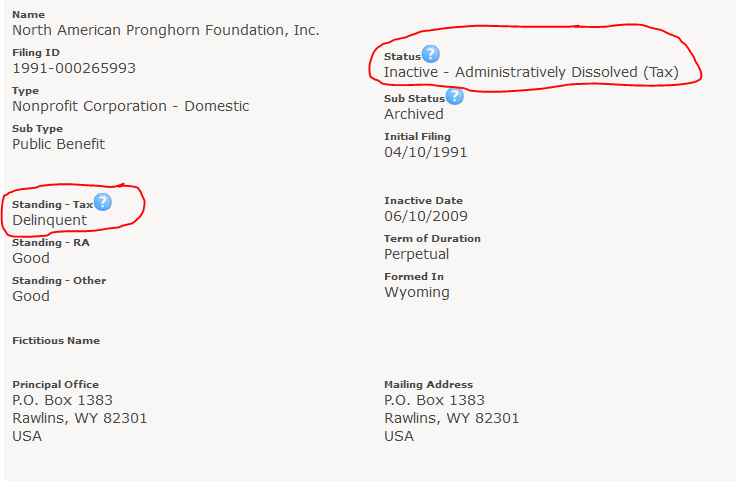Select the Filing ID value 1991-000265993
This screenshot has width=736, height=481.
[x=74, y=69]
